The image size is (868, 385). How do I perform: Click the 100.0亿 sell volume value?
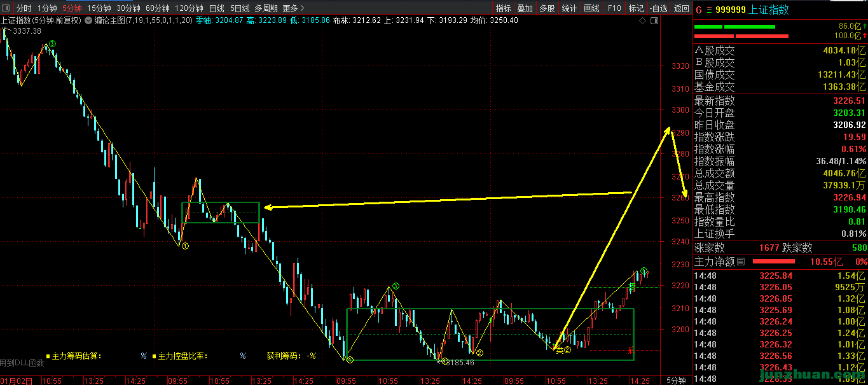(848, 36)
